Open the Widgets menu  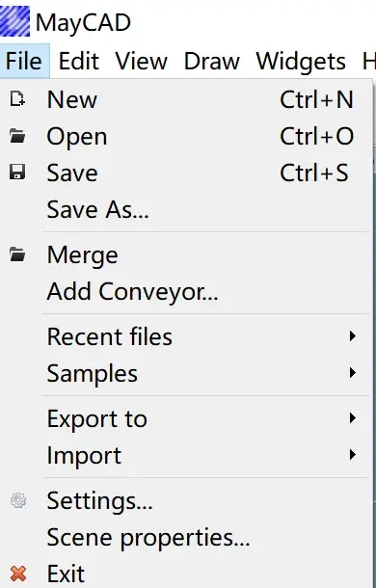[x=301, y=61]
